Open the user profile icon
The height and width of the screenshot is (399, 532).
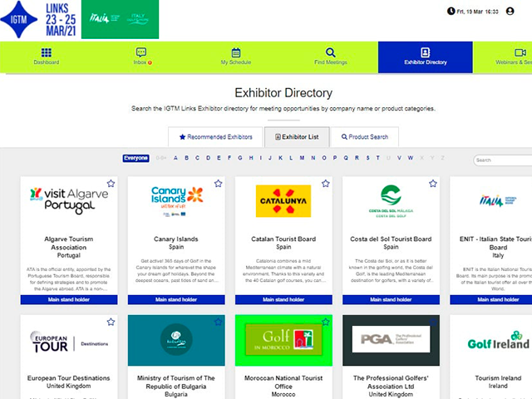510,11
